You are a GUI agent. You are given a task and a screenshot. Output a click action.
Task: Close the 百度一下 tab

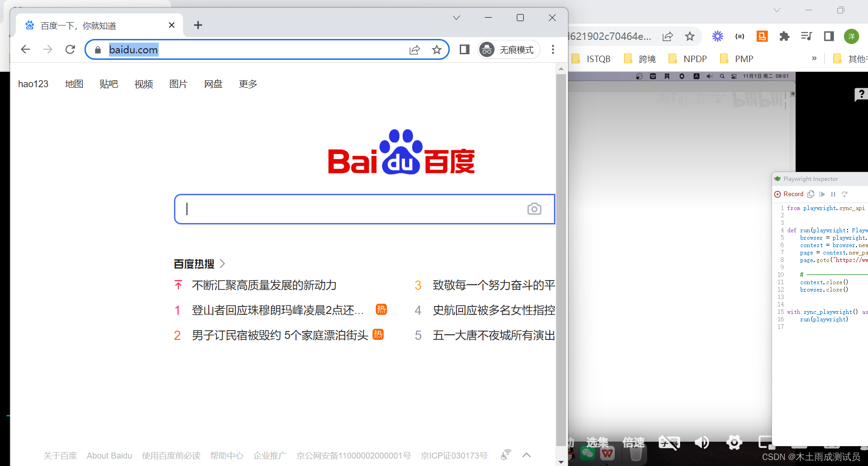pyautogui.click(x=172, y=25)
